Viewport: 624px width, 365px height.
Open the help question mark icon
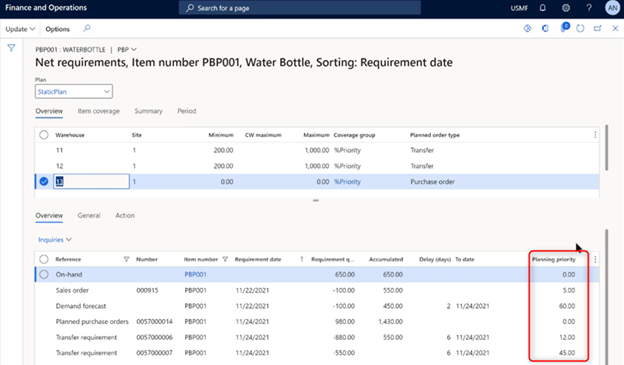click(x=589, y=8)
